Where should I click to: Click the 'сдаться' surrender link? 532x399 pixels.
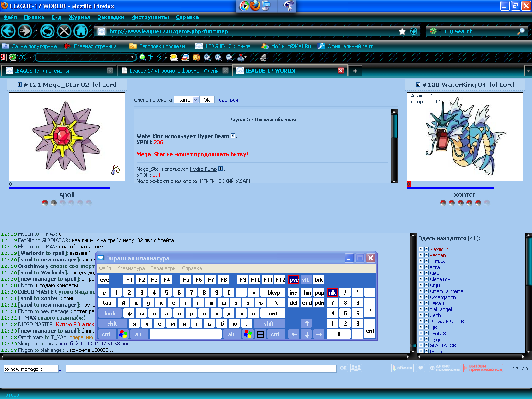[228, 100]
